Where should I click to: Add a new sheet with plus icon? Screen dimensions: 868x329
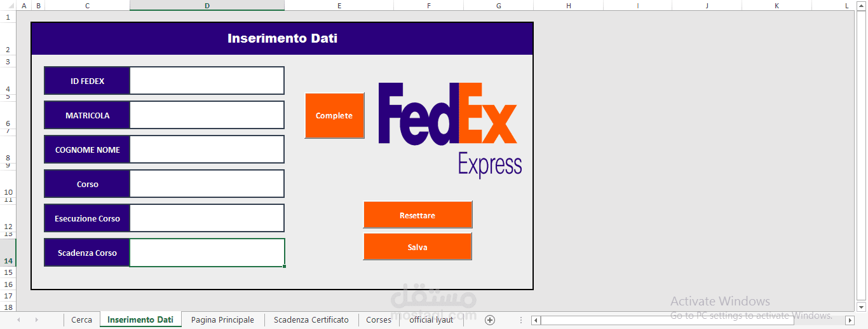[489, 319]
